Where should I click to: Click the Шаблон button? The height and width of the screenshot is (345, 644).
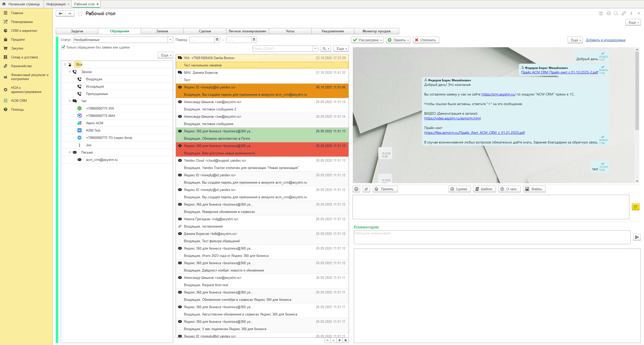[x=485, y=189]
